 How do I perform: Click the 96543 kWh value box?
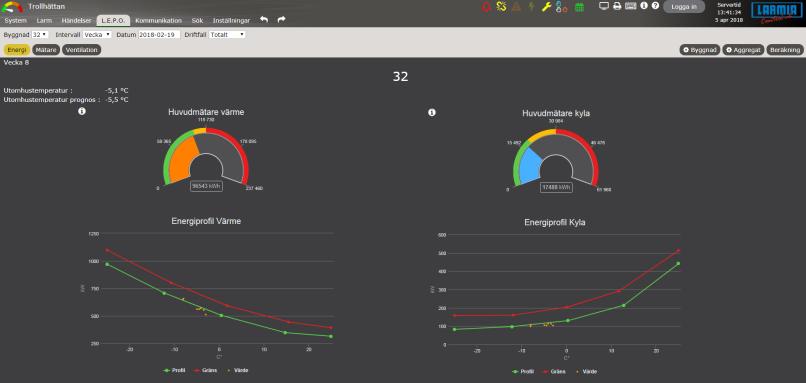pyautogui.click(x=206, y=186)
